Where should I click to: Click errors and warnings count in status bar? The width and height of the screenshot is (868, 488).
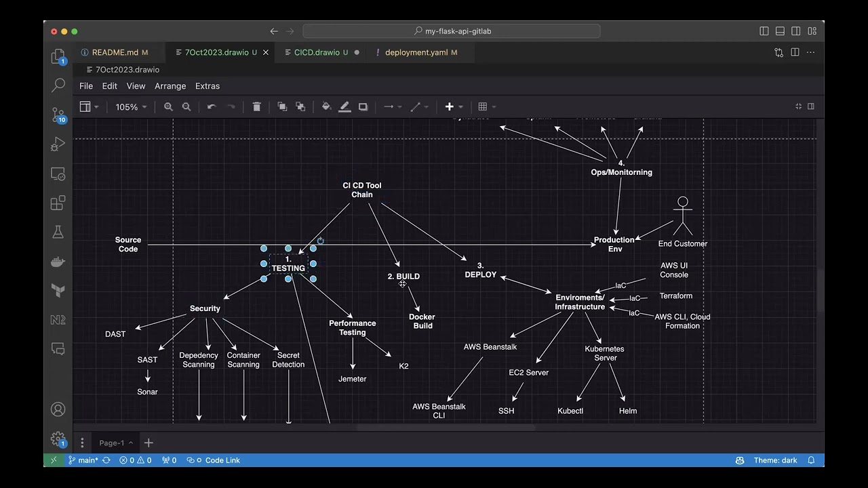click(136, 460)
